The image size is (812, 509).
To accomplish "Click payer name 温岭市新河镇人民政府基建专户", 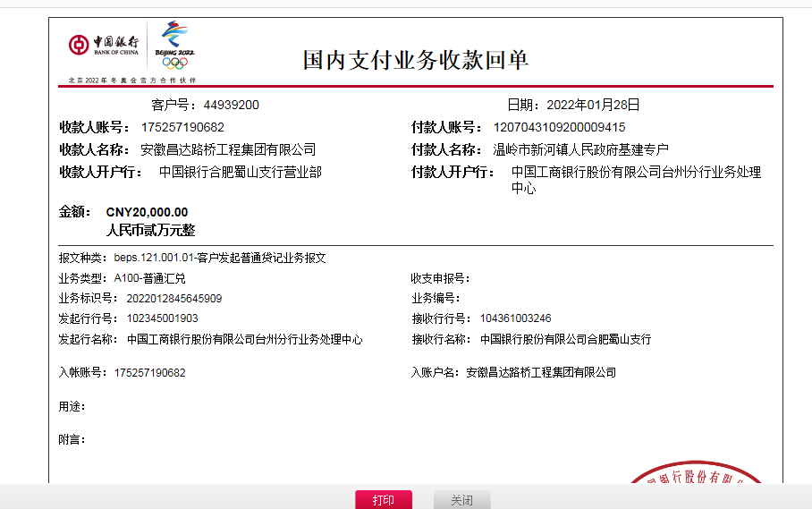I will coord(581,149).
